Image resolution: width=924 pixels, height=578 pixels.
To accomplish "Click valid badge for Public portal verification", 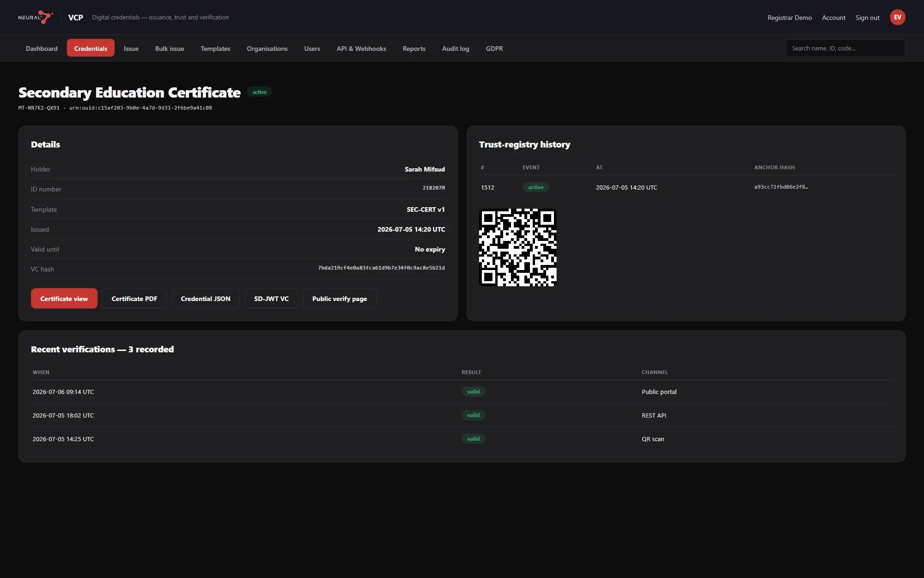I will 473,391.
